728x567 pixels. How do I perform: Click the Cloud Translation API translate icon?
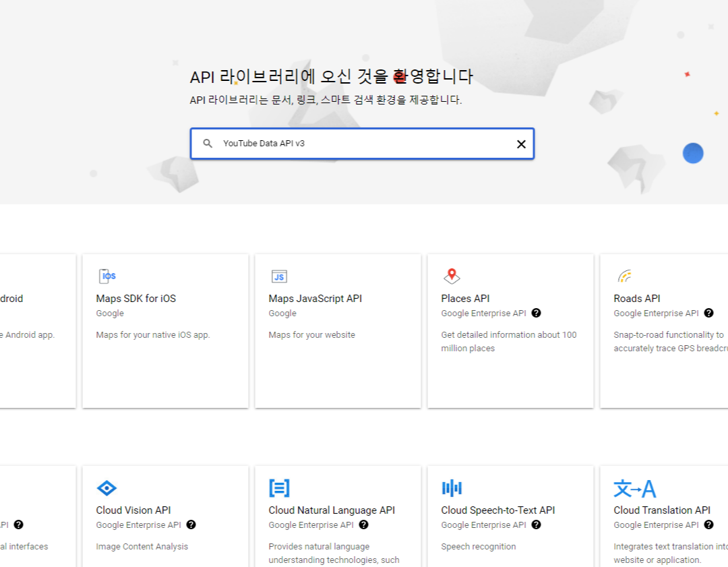click(634, 489)
